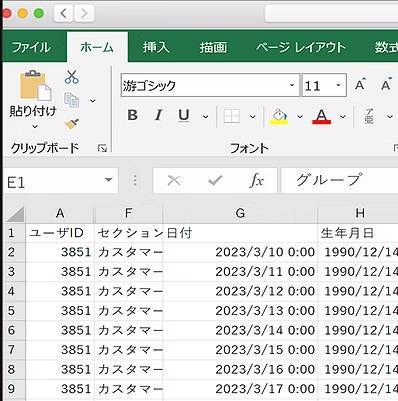
Task: Expand underline style options
Action: coord(206,116)
